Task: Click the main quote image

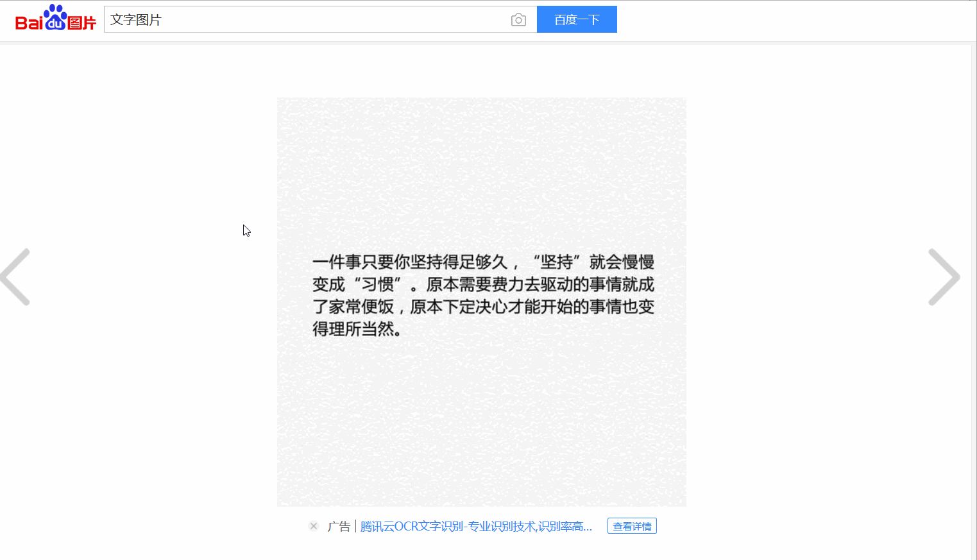Action: point(482,302)
